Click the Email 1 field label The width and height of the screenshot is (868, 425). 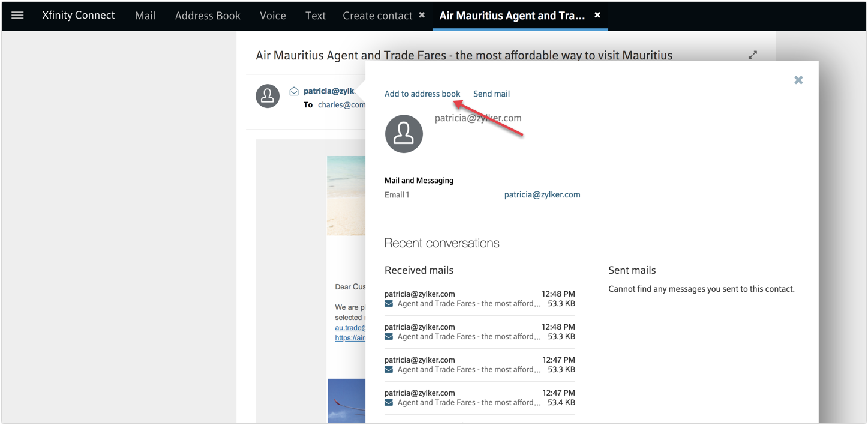[397, 194]
